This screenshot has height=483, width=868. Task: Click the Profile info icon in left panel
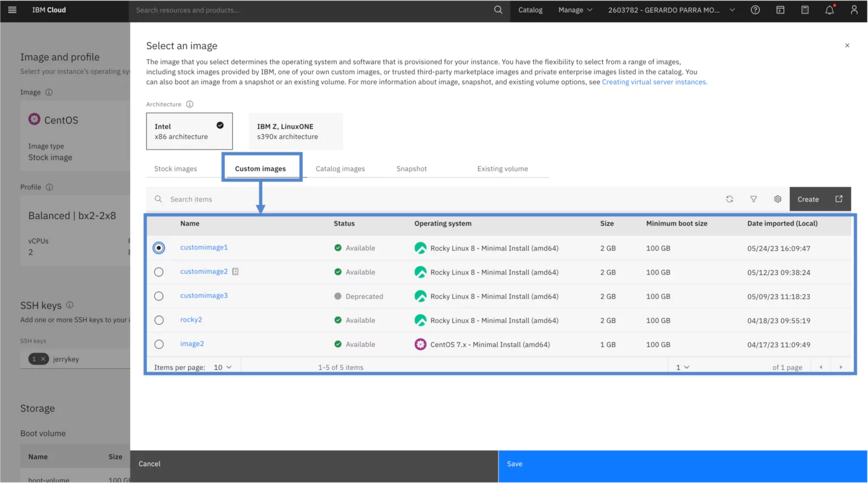pos(49,187)
